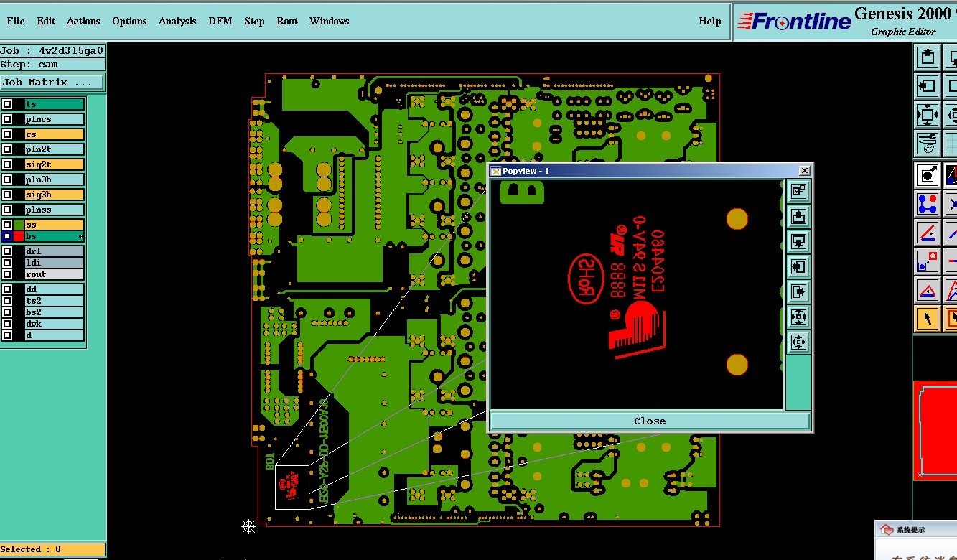Click the Job Matrix button
This screenshot has height=560, width=957.
(52, 82)
